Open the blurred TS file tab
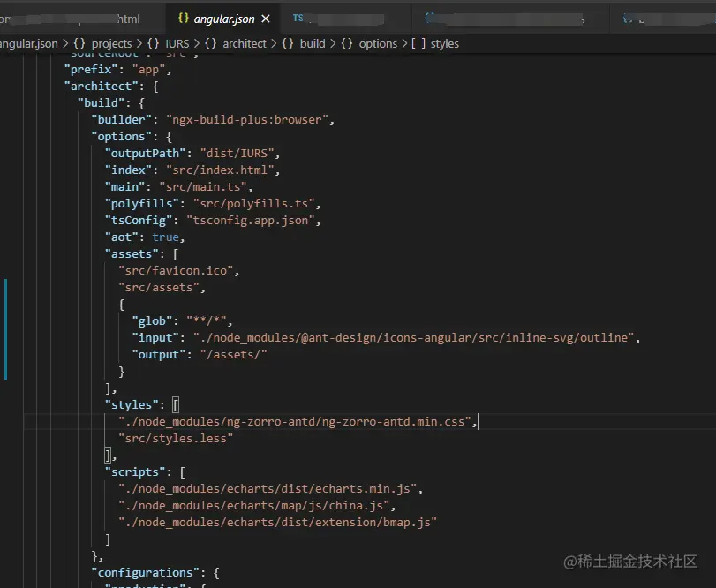 (x=345, y=19)
